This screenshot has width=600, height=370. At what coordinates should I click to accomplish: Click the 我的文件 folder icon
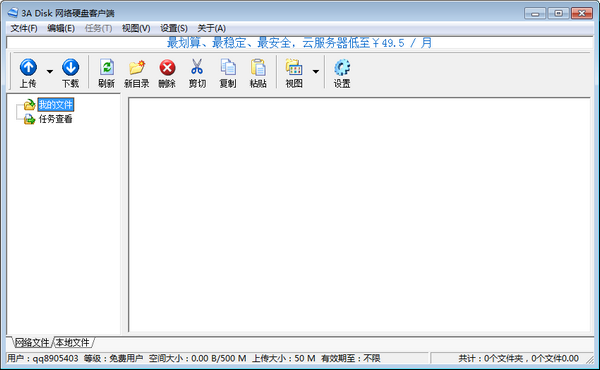[29, 104]
